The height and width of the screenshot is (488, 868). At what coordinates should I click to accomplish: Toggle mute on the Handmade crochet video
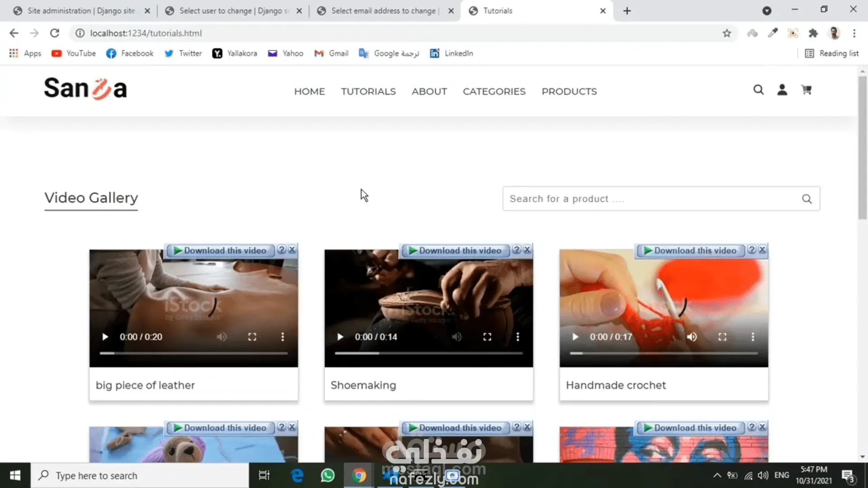click(692, 337)
